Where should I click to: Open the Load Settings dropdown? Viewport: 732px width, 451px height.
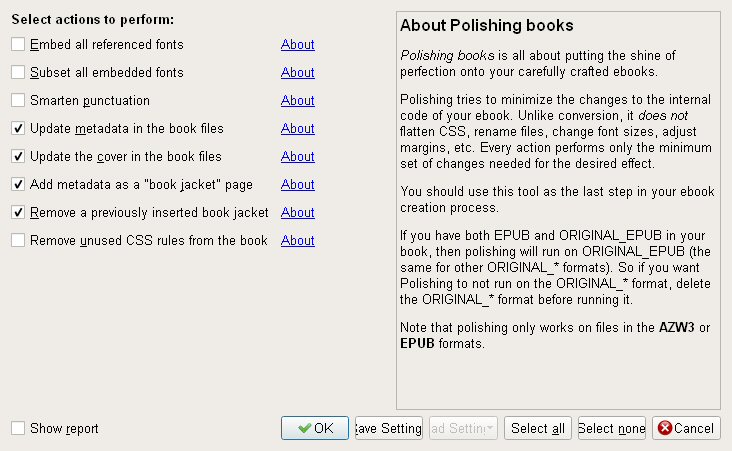(x=463, y=428)
